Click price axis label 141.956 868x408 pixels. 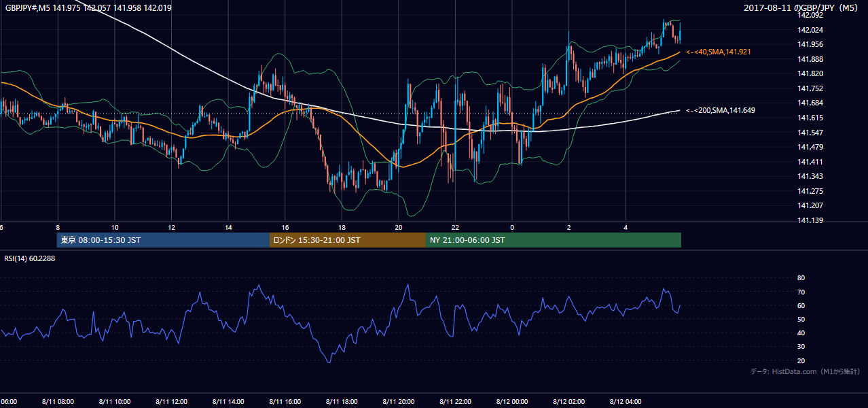coord(811,44)
